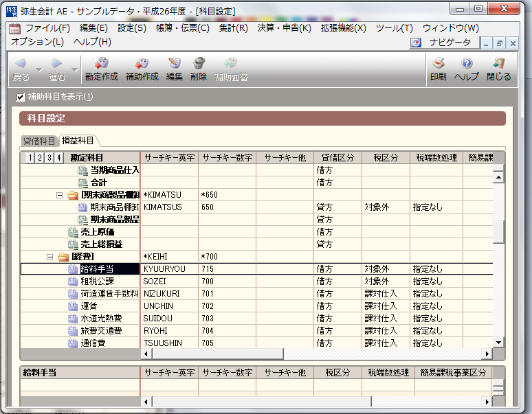Image resolution: width=532 pixels, height=414 pixels.
Task: Go back with the 戻る arrow
Action: click(x=21, y=64)
